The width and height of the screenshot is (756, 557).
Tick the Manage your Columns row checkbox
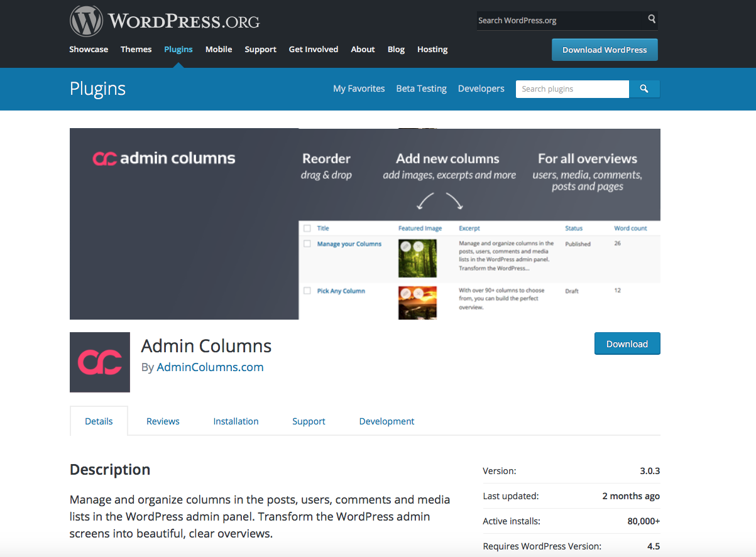(x=307, y=244)
